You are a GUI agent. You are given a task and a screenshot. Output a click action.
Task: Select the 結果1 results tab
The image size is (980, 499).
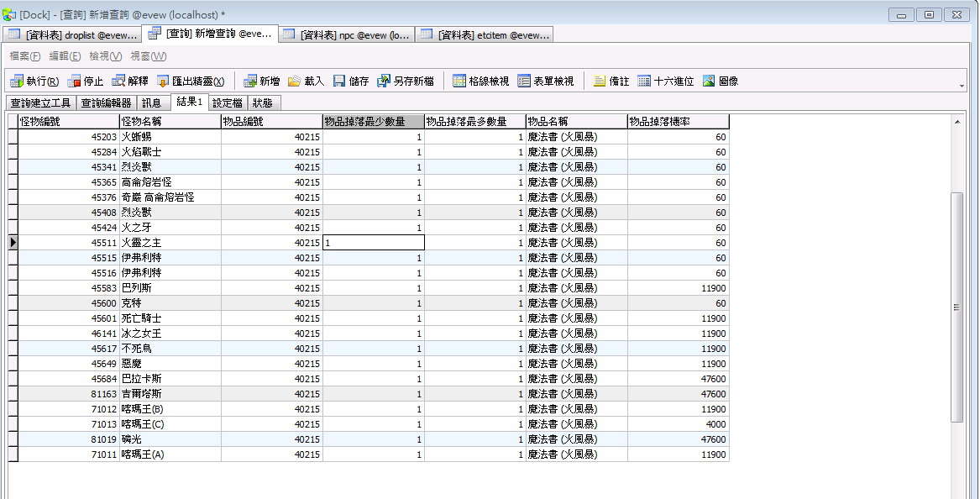coord(190,102)
